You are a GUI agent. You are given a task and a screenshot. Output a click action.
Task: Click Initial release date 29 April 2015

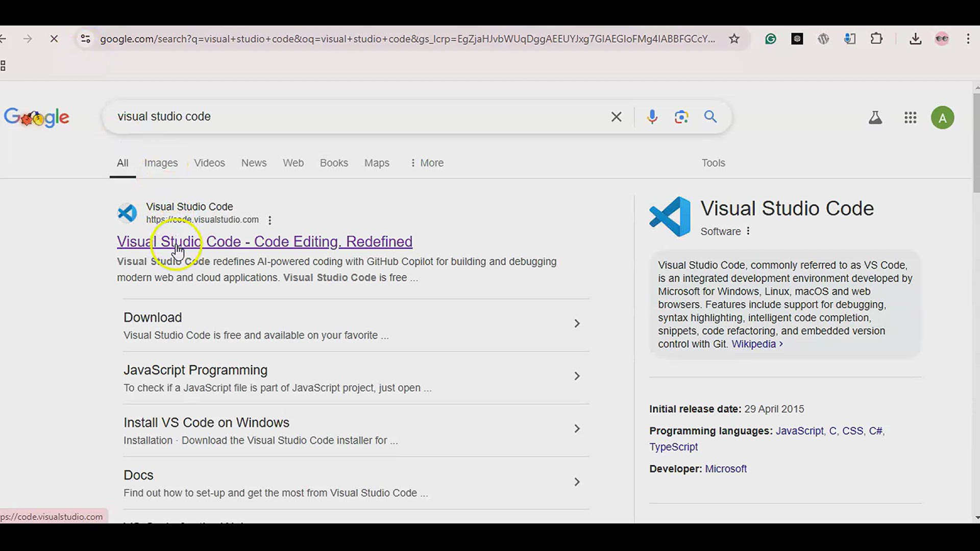point(726,409)
